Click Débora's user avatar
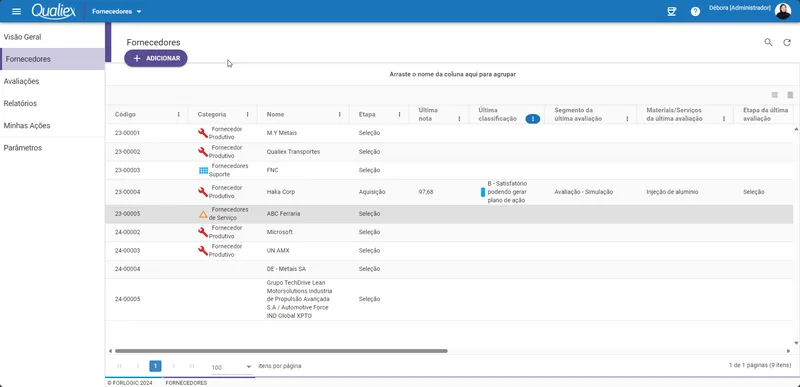 point(783,11)
